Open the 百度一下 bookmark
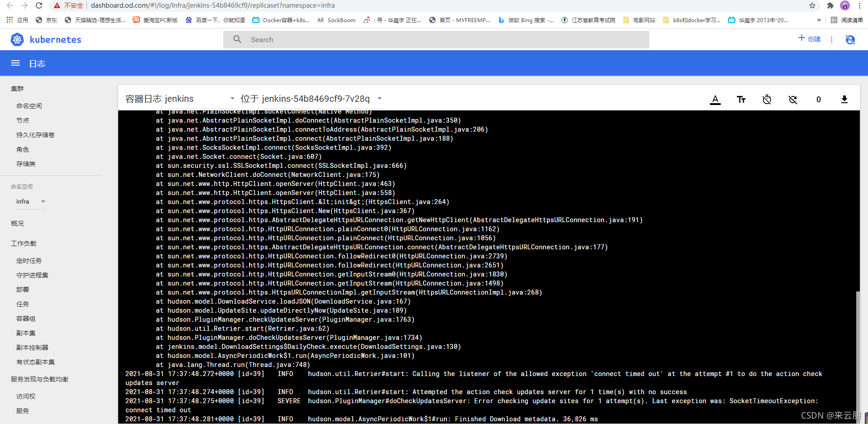 click(216, 20)
